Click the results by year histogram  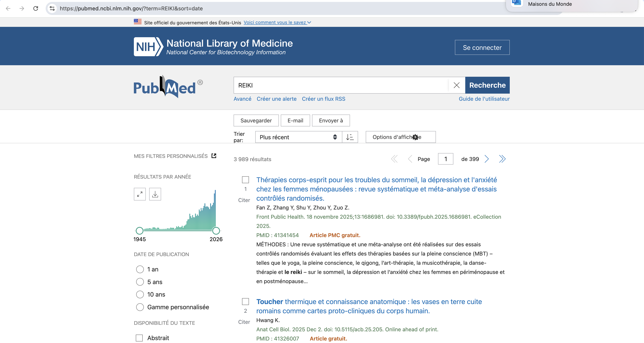tap(180, 210)
